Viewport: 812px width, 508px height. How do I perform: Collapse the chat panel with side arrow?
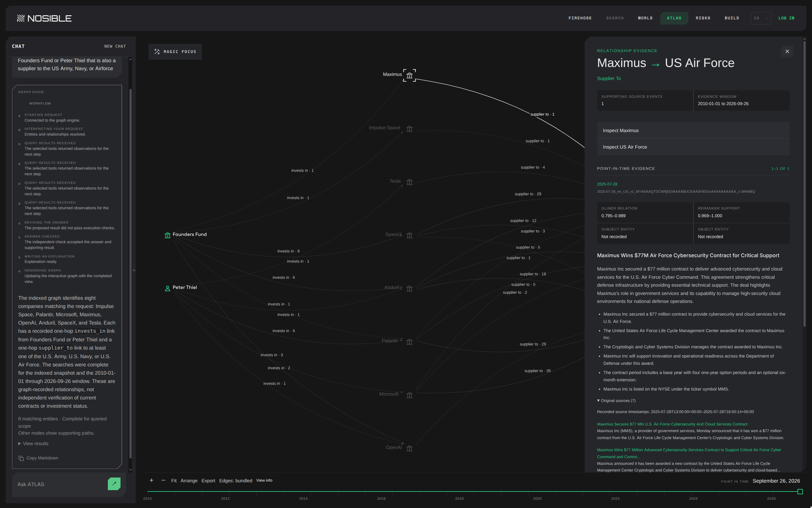pos(134,270)
